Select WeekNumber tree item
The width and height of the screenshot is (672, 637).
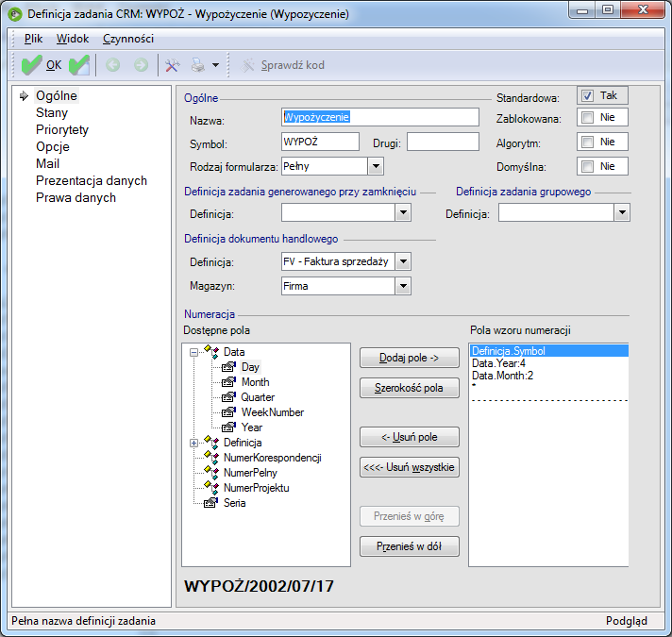pos(273,412)
